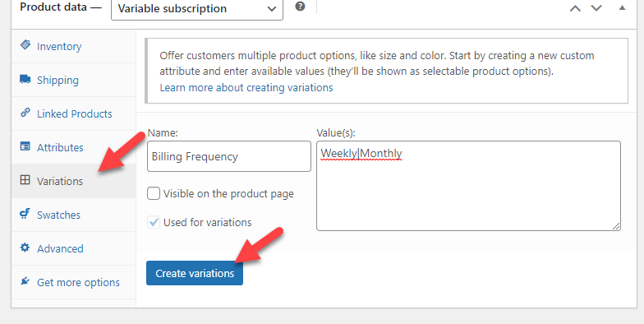
Task: Click the Inventory tag icon
Action: (x=25, y=44)
